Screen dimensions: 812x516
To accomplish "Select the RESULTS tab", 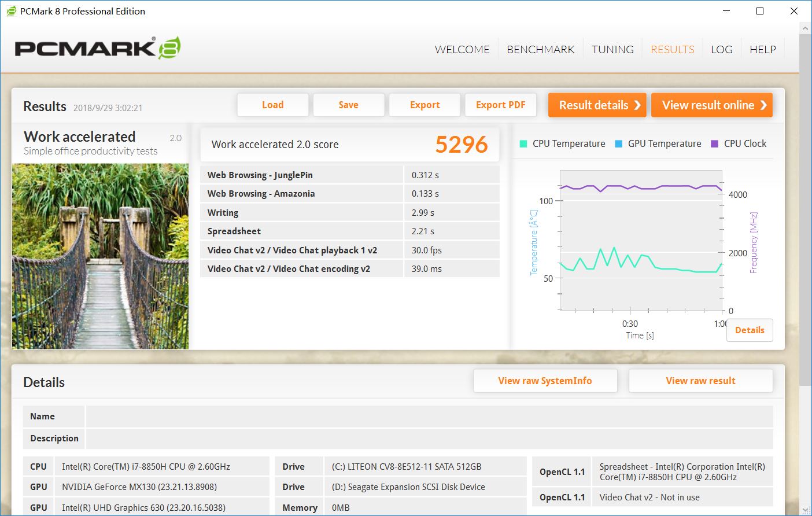I will tap(673, 50).
